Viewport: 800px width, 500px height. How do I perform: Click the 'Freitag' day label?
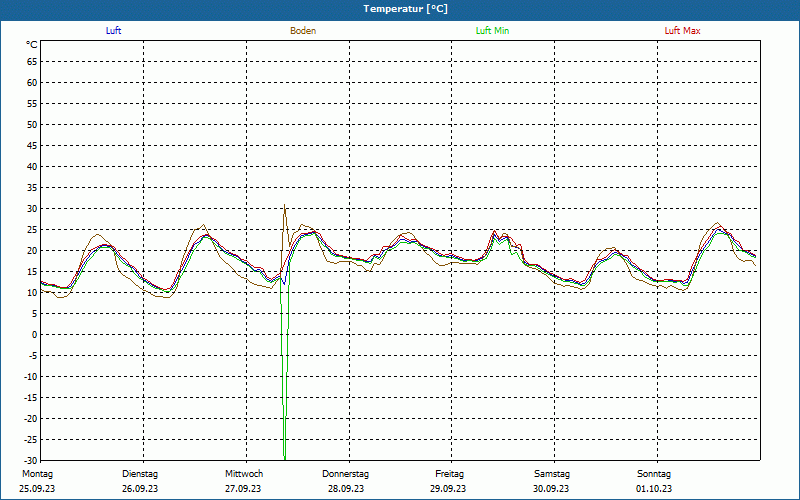(x=450, y=474)
